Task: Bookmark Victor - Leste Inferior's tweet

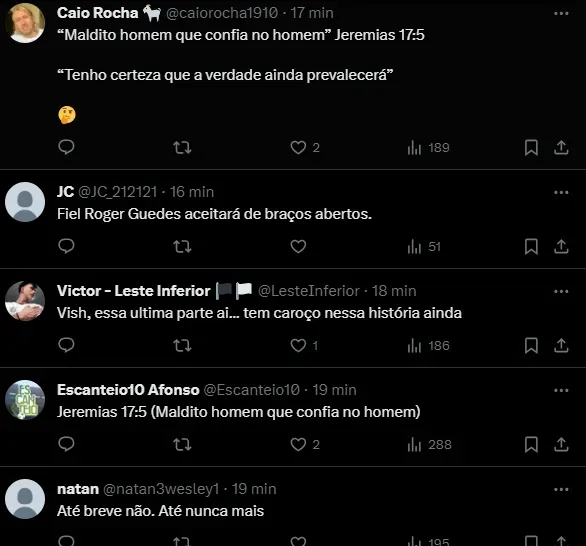Action: coord(531,345)
